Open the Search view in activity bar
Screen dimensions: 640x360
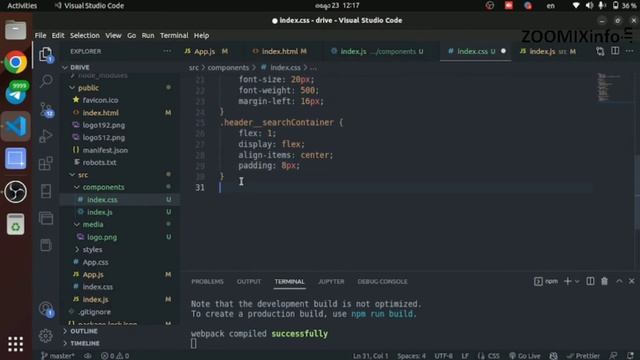46,81
